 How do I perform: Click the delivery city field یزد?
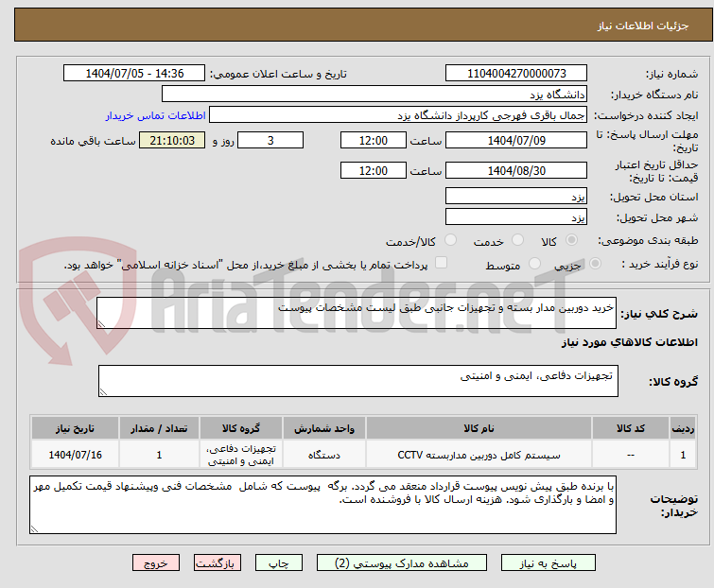click(x=516, y=217)
